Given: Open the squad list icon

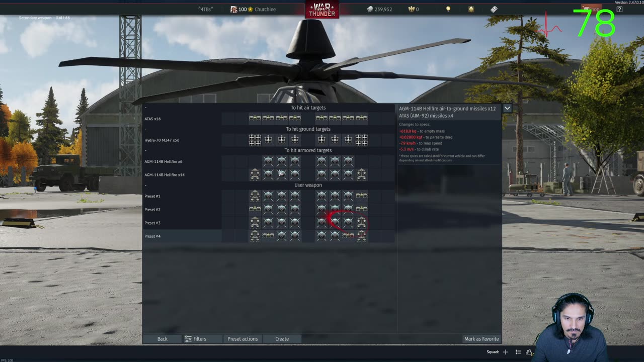Looking at the screenshot, I should coord(518,352).
